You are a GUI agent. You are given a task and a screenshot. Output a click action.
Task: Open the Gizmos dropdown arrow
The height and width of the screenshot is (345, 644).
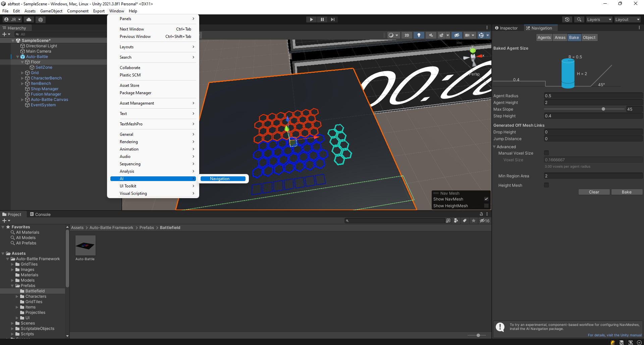[x=488, y=35]
